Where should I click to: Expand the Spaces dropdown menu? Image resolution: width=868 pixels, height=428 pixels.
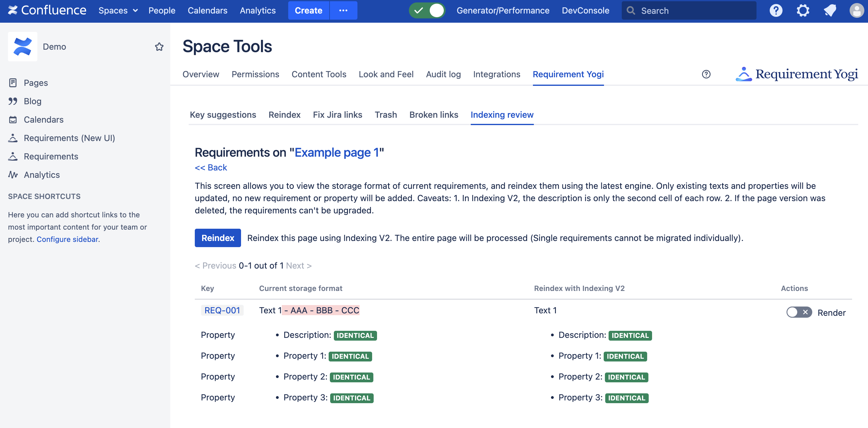coord(118,10)
